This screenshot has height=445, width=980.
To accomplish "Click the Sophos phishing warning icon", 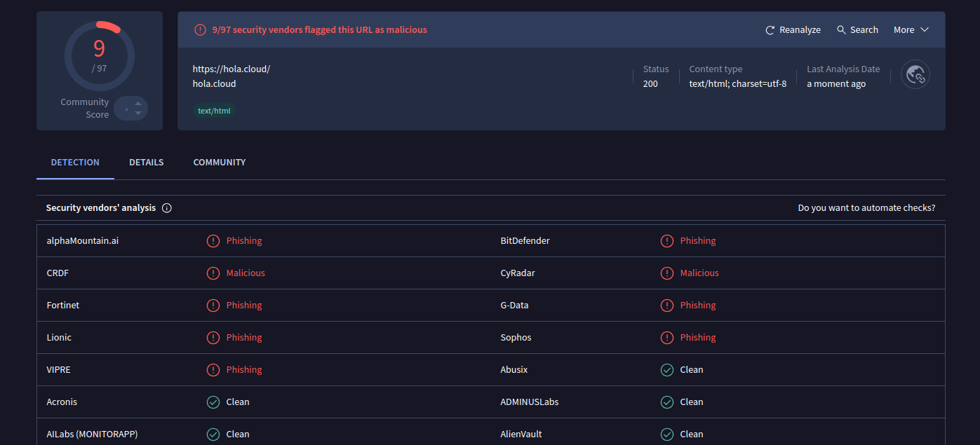I will tap(667, 338).
